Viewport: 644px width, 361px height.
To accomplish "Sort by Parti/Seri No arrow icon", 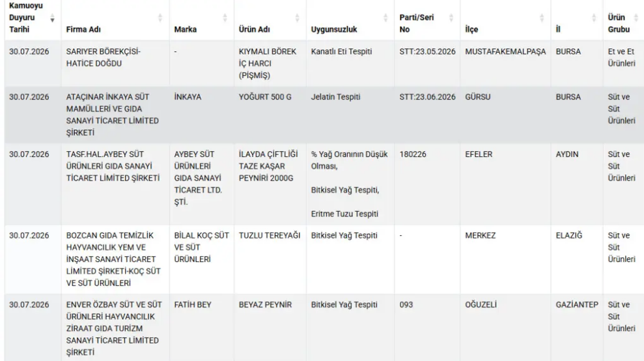I will pyautogui.click(x=451, y=18).
